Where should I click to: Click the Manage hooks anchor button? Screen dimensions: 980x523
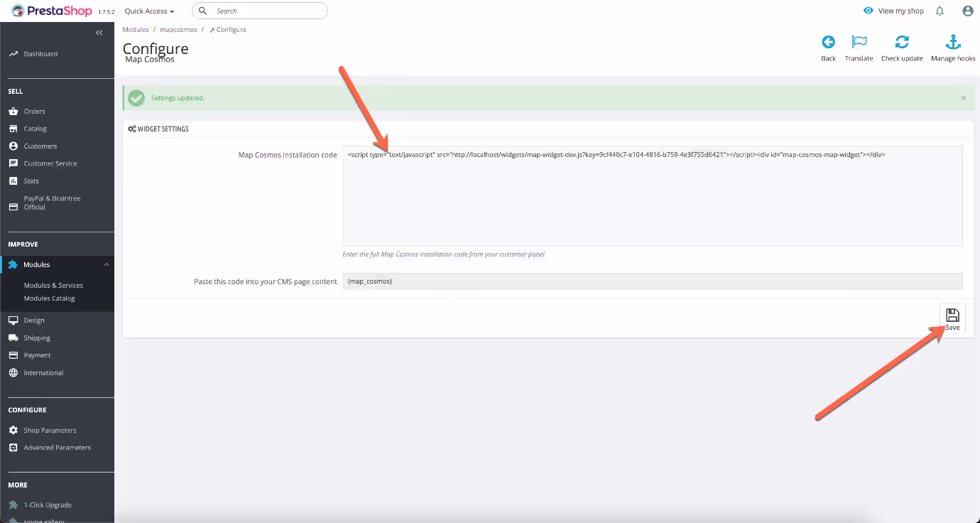coord(953,48)
